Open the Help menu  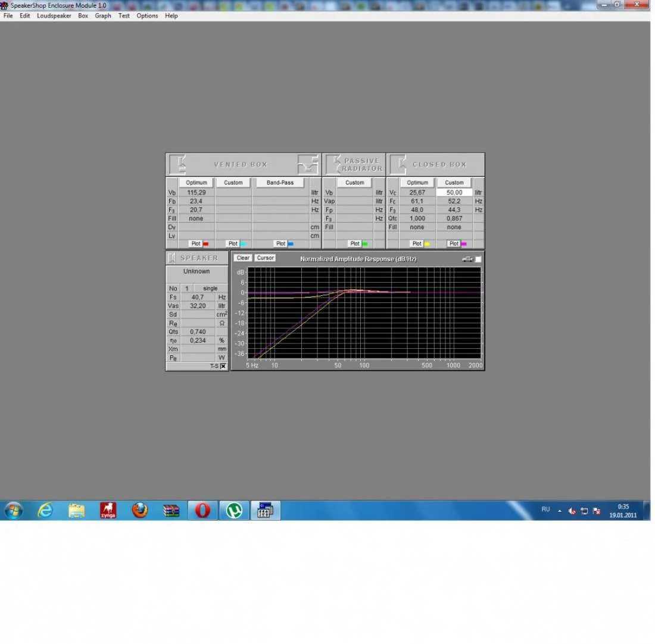pos(171,15)
